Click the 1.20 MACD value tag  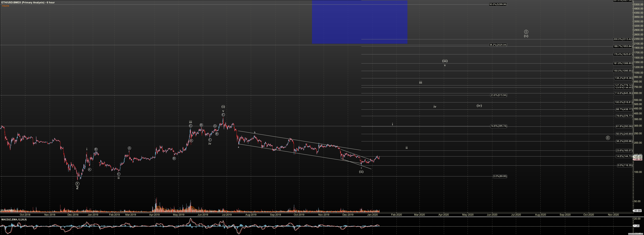click(x=637, y=226)
